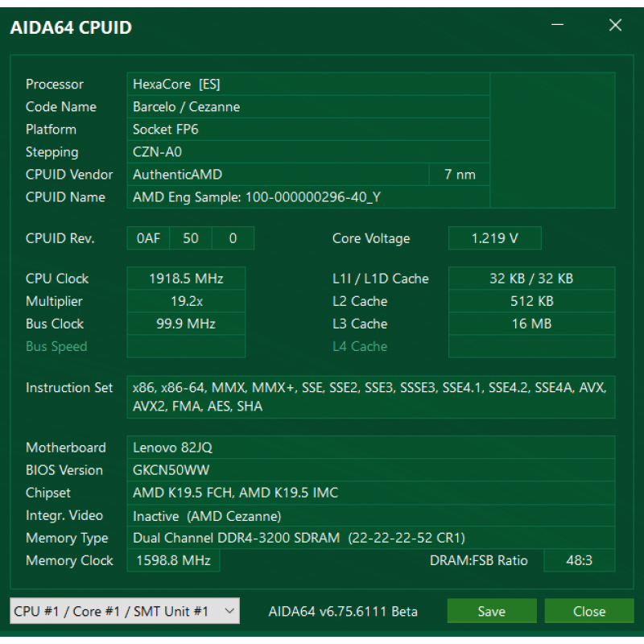Screen dimensions: 644x644
Task: Click the Bus Clock 99.9 MHz value
Action: (x=186, y=324)
